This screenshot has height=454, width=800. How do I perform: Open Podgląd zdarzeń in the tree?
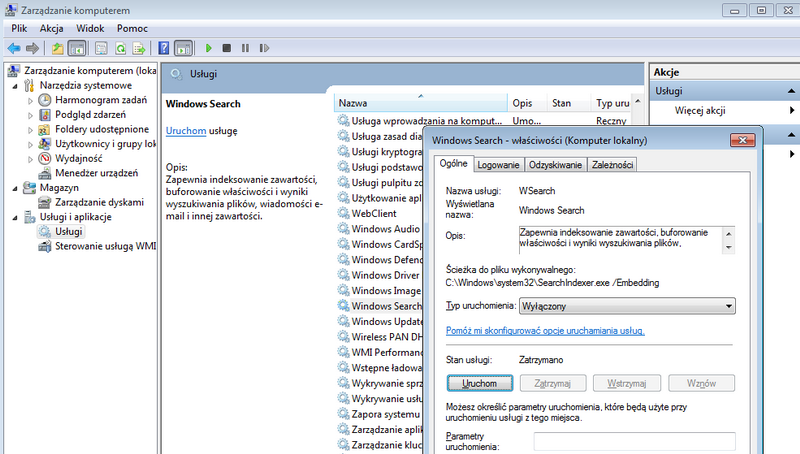[90, 115]
